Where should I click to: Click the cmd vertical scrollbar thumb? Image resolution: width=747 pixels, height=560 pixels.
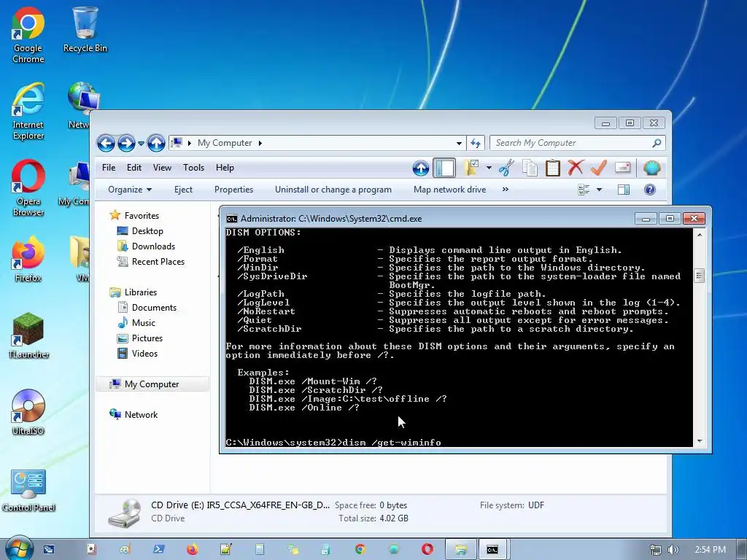[700, 276]
